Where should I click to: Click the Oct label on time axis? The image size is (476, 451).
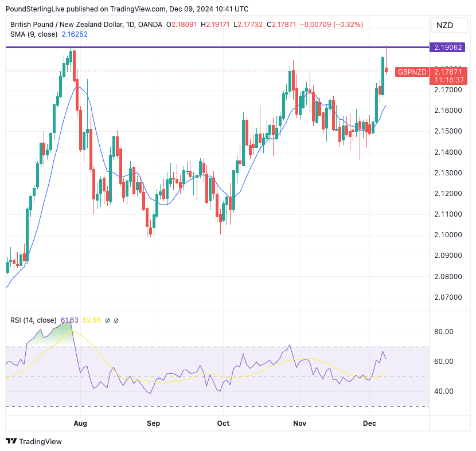(x=223, y=423)
